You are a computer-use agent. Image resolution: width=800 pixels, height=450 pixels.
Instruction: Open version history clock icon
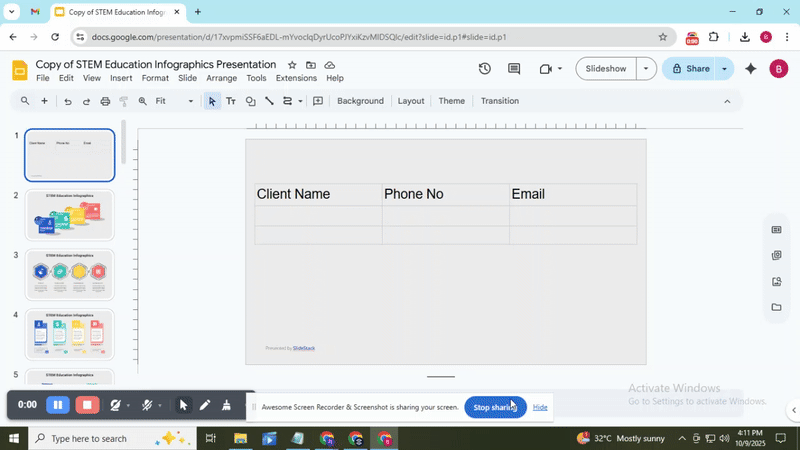(x=484, y=69)
